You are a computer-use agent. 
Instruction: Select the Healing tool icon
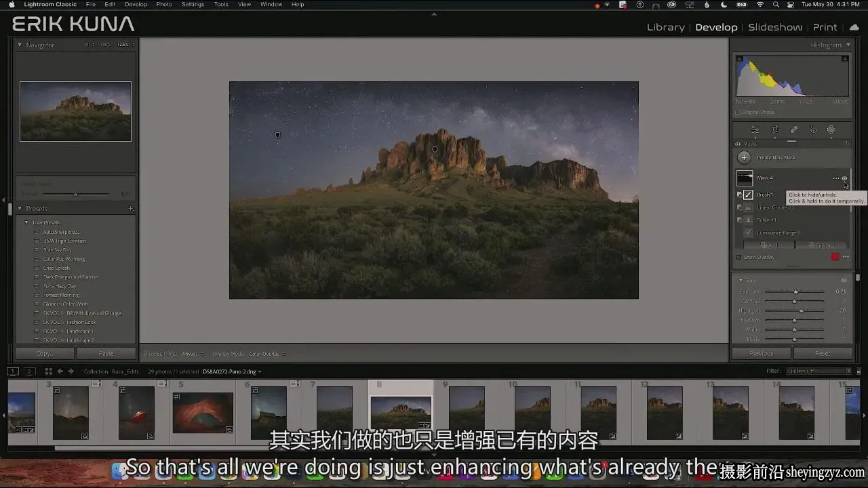coord(793,129)
